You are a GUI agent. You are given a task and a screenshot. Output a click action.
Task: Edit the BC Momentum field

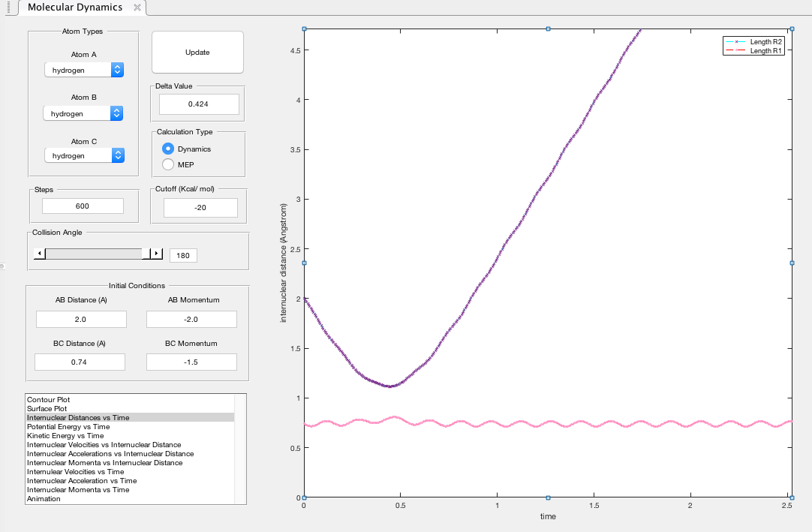tap(191, 362)
